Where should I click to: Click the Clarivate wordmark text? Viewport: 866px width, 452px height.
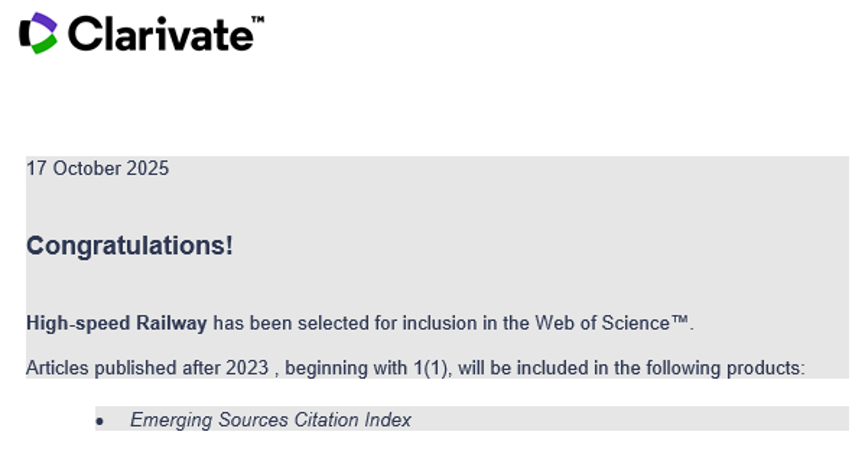160,33
